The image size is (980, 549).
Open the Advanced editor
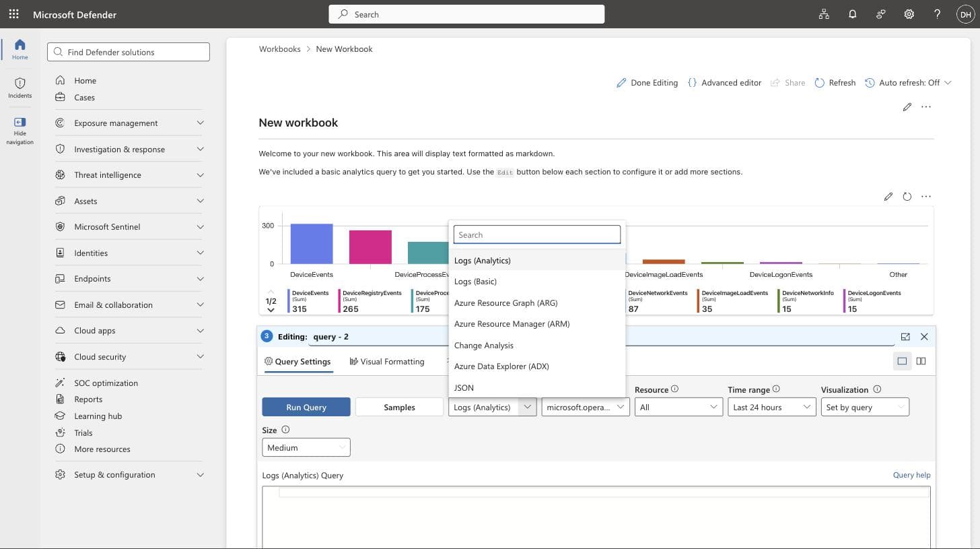(724, 83)
